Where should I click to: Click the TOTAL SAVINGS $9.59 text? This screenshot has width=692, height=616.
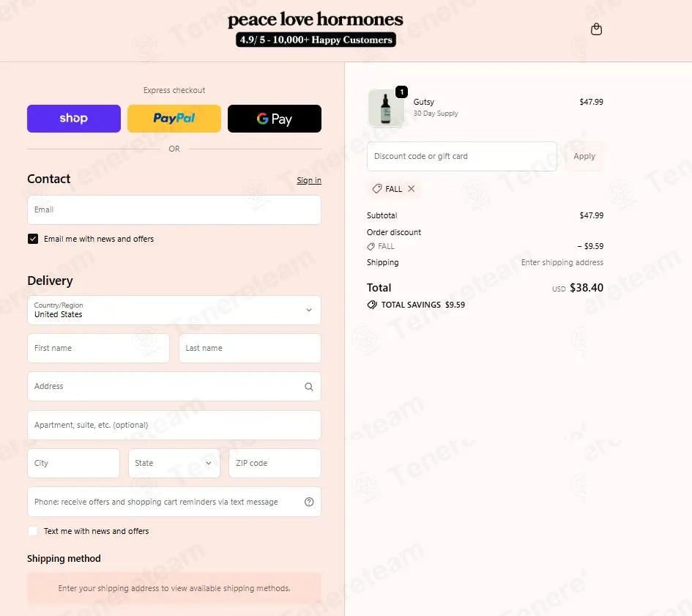pyautogui.click(x=423, y=305)
